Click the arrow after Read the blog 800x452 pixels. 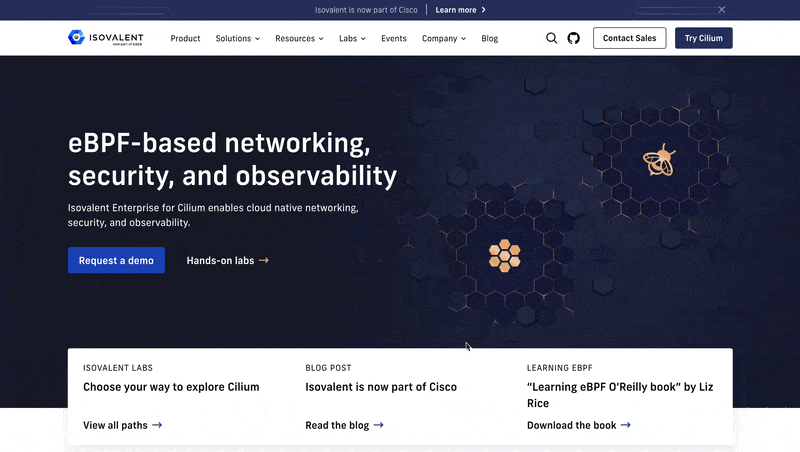[x=379, y=425]
